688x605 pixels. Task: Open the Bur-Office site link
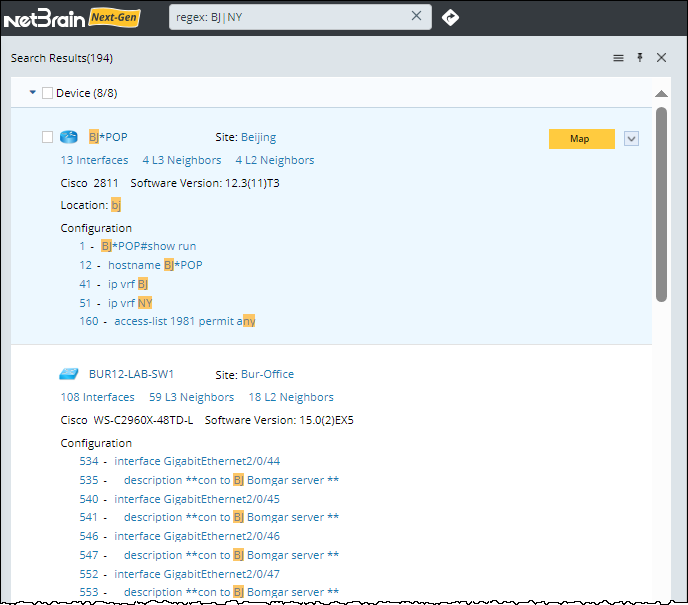[267, 374]
